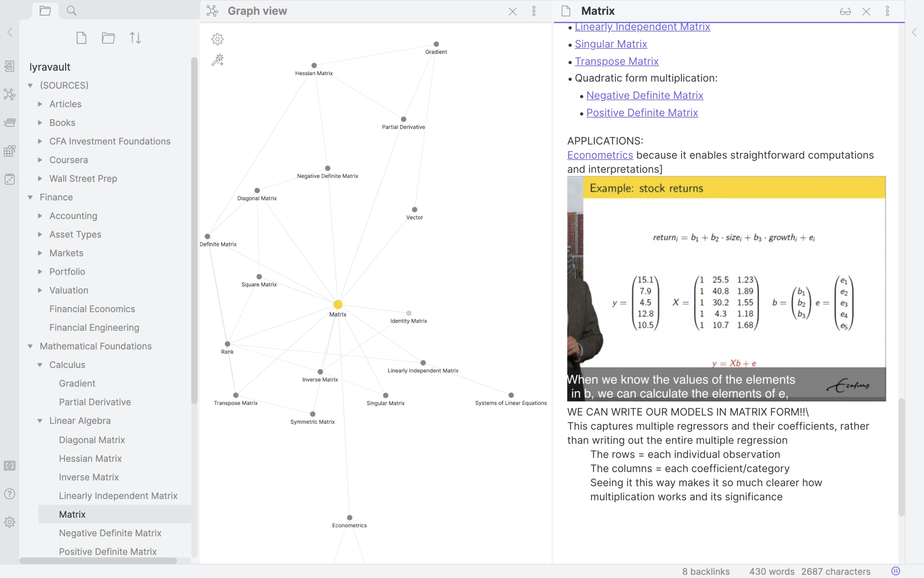Open the help icon in the sidebar
Viewport: 924px width, 578px height.
[x=10, y=494]
